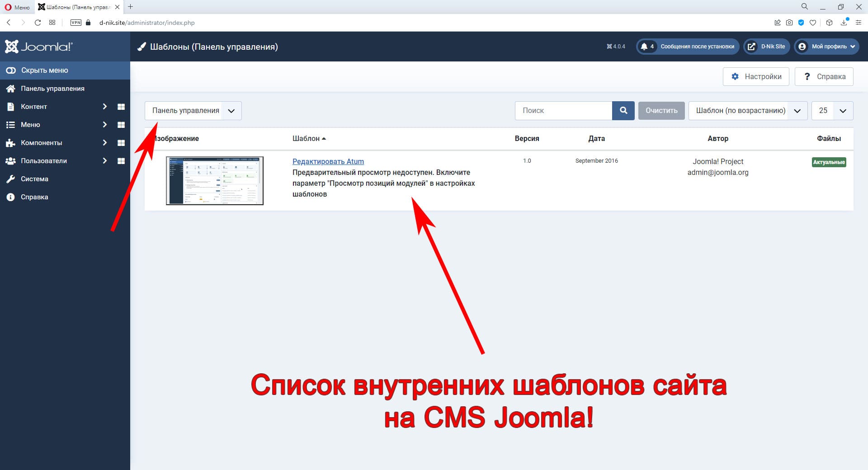Click the Очистить button
This screenshot has height=470, width=868.
(661, 111)
